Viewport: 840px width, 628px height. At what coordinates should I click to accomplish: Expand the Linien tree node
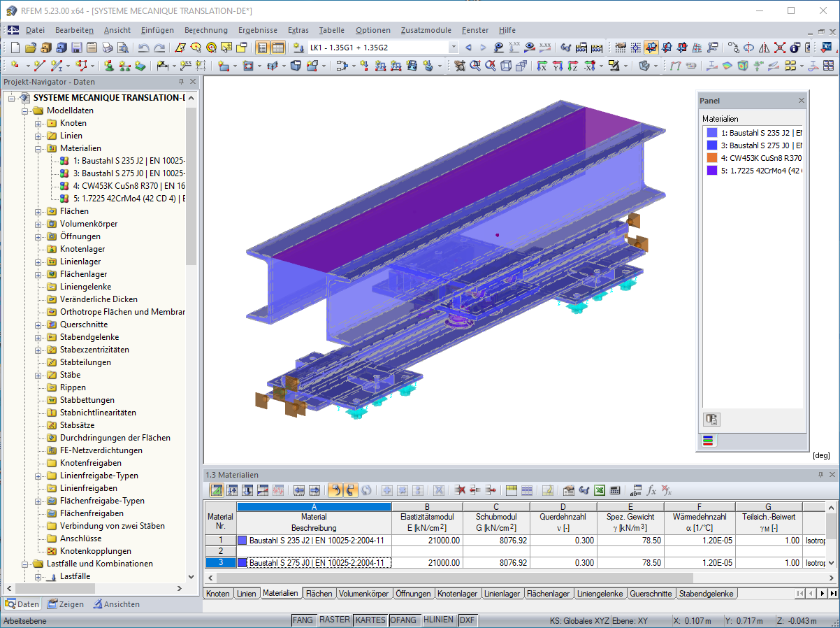pyautogui.click(x=38, y=136)
